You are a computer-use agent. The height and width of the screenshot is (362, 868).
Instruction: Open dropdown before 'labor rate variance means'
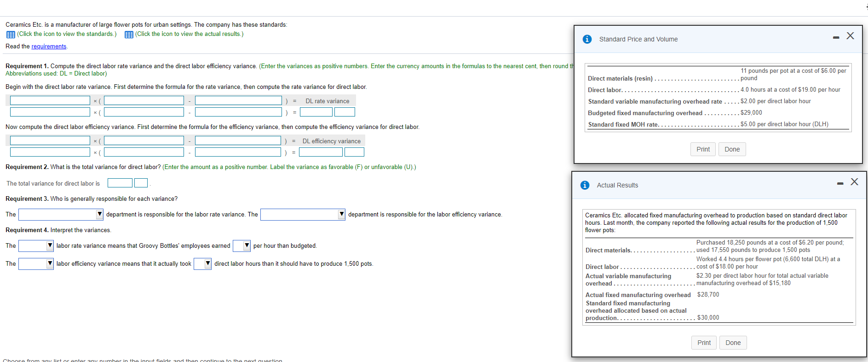point(36,246)
